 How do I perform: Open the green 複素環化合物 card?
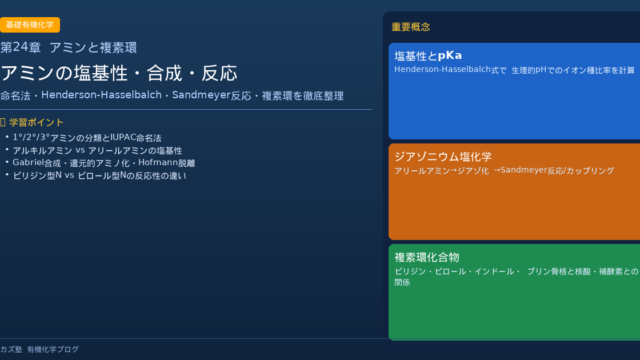point(514,292)
